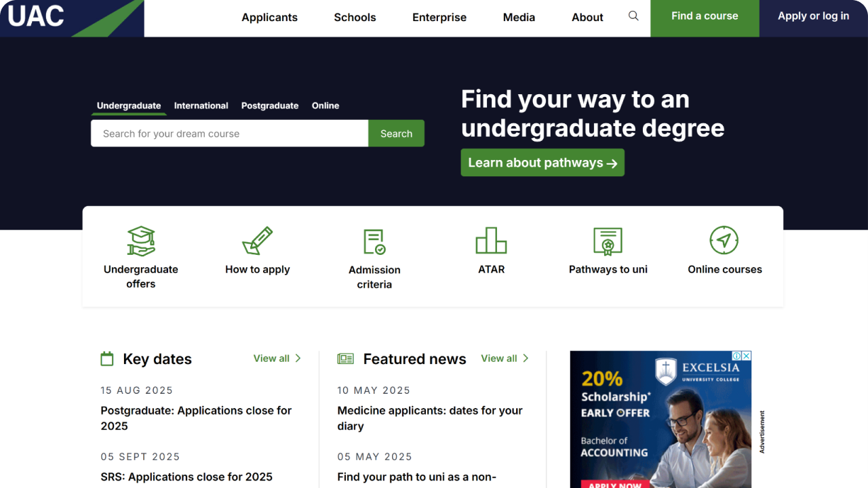Open the Applicants menu
This screenshot has width=868, height=488.
point(269,18)
